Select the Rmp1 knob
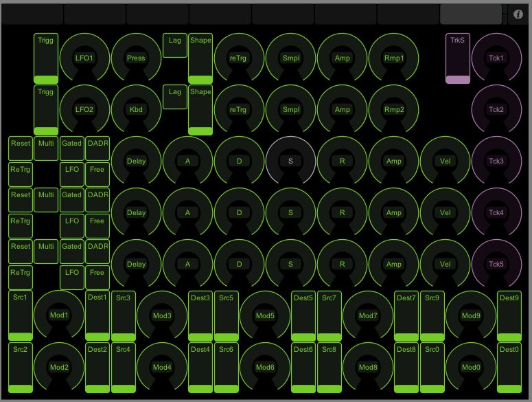Image resolution: width=532 pixels, height=402 pixels. 394,58
